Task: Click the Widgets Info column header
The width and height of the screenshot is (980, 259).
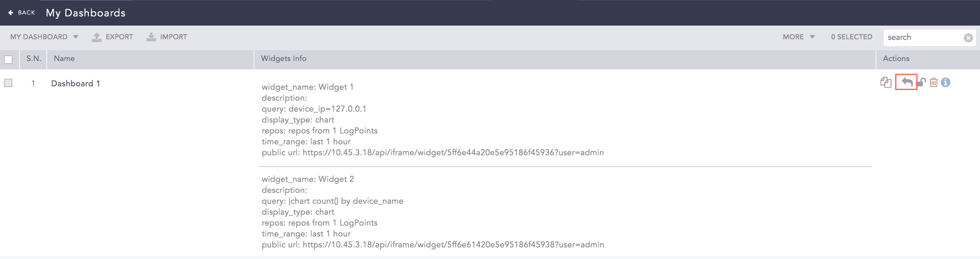Action: coord(283,59)
